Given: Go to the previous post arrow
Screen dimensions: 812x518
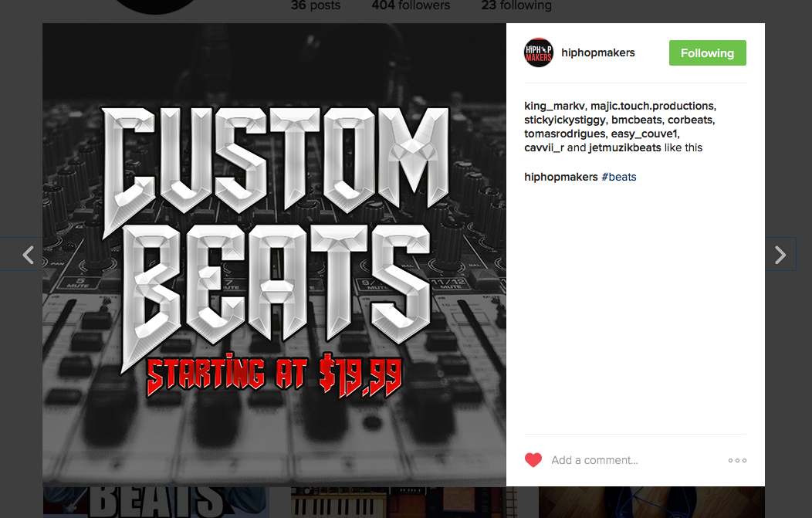Looking at the screenshot, I should 29,254.
